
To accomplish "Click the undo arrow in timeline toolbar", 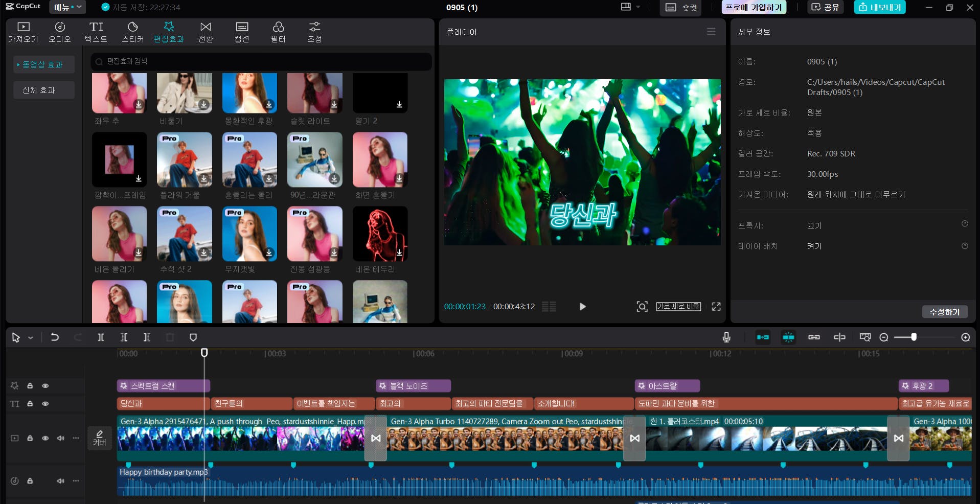I will [x=55, y=337].
